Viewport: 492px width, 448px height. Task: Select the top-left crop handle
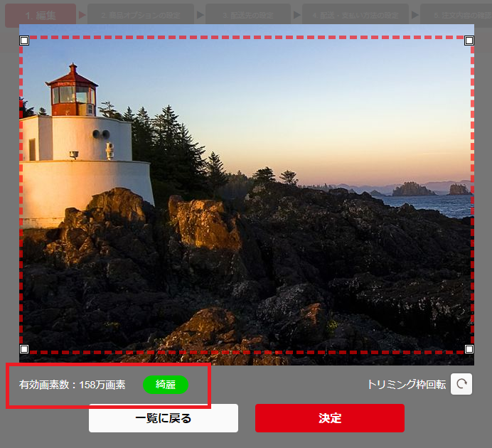pos(24,41)
